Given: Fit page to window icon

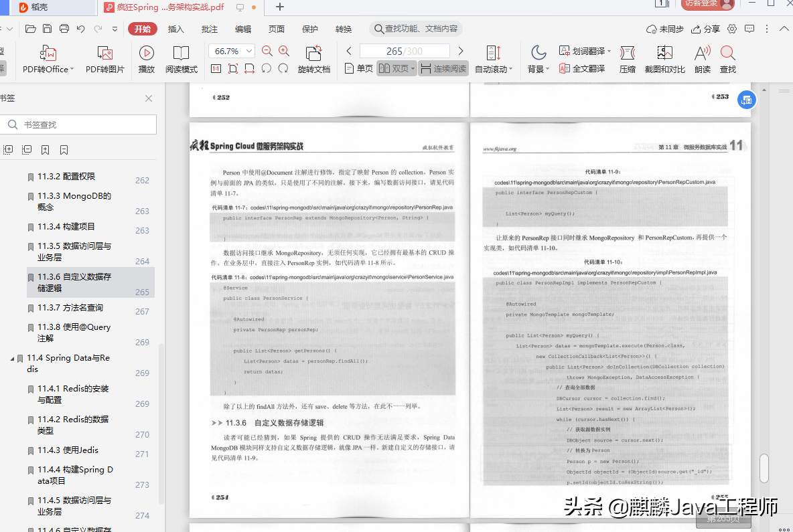Looking at the screenshot, I should 232,69.
